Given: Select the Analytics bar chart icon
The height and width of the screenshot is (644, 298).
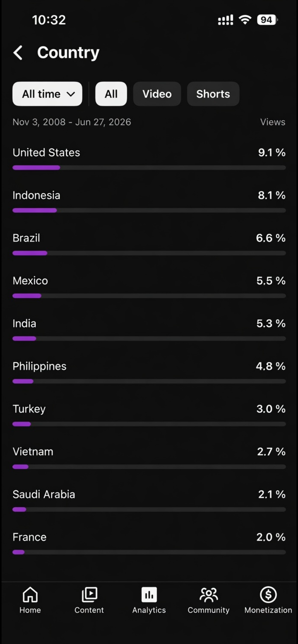Looking at the screenshot, I should click(149, 595).
